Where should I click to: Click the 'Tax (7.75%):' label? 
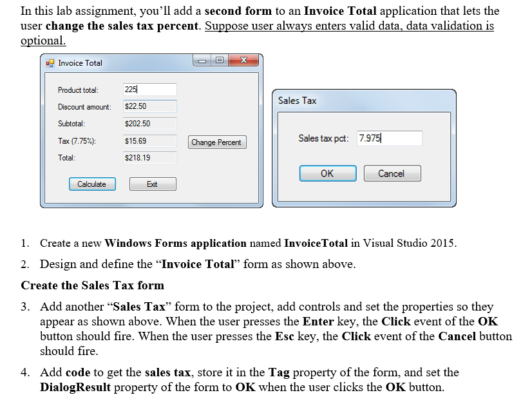click(x=77, y=141)
